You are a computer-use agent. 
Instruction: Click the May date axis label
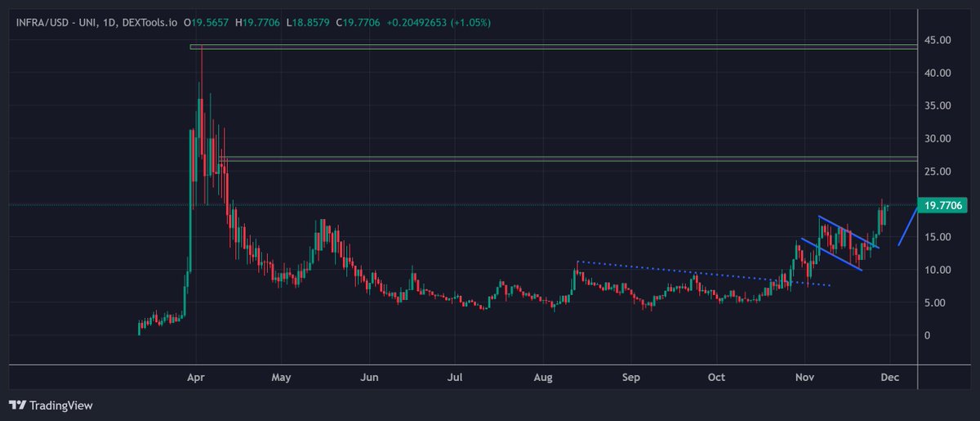click(x=281, y=378)
